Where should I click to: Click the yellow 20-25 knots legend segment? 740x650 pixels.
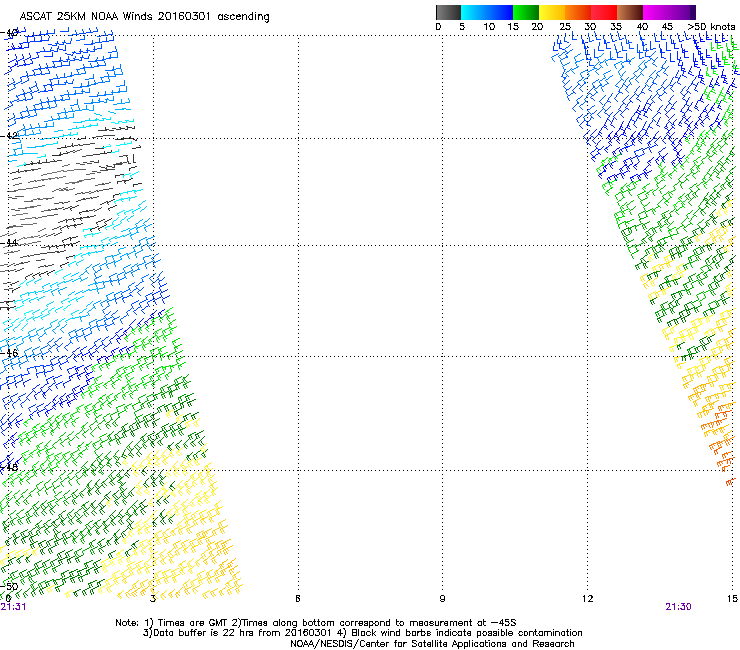[x=552, y=12]
